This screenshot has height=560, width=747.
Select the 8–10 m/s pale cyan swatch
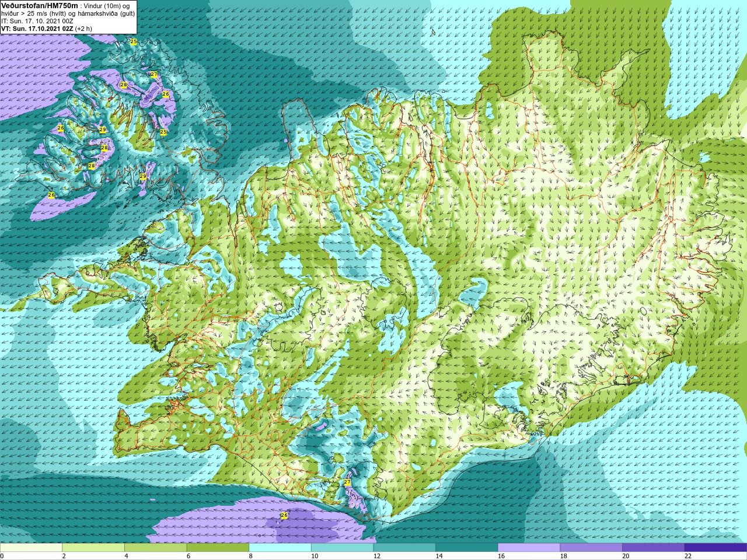coord(280,548)
